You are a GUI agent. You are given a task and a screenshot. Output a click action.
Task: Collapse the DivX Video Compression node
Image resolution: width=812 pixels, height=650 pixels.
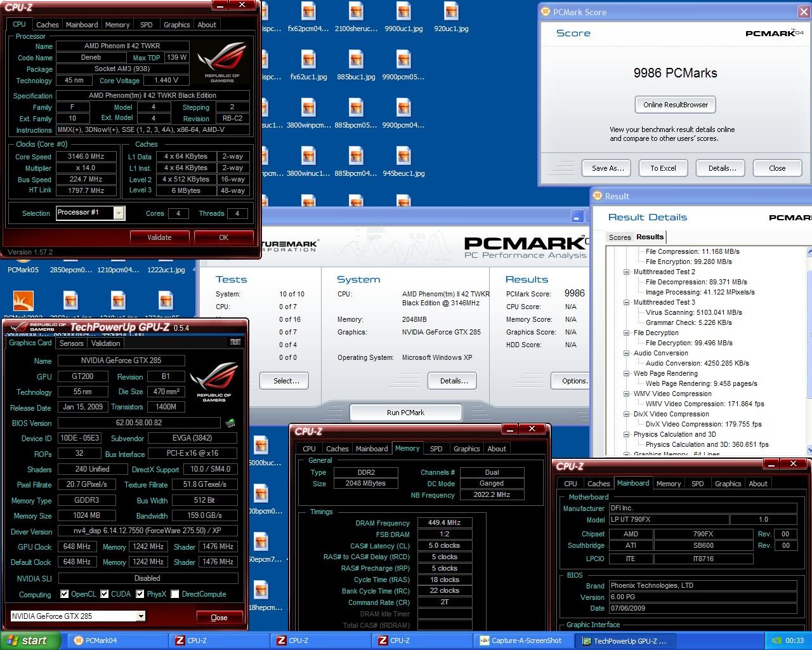(x=627, y=414)
